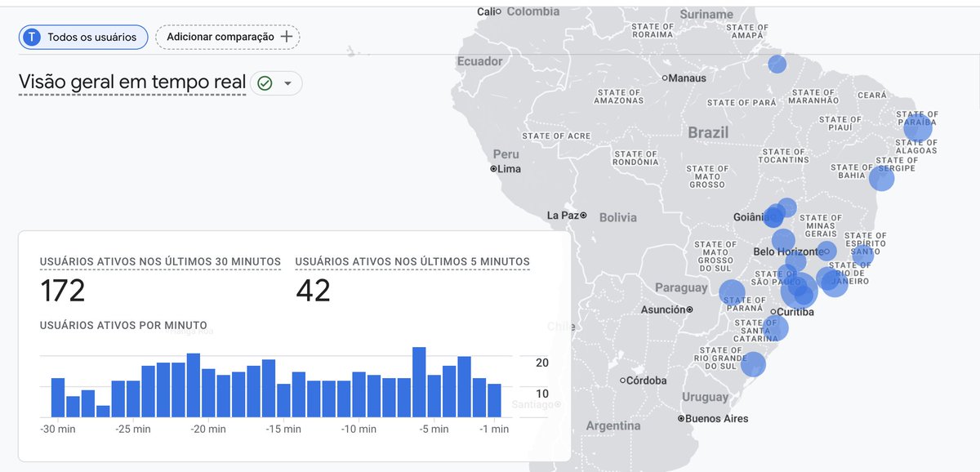Viewport: 980px width, 472px height.
Task: Click the State of Acre label
Action: (556, 136)
